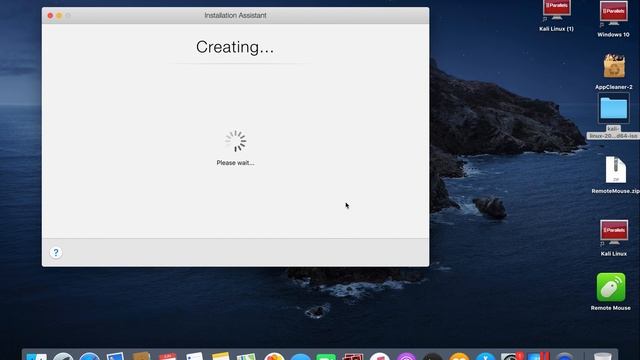Click the "Please wait..." label
Screen dimensions: 640x360
235,162
